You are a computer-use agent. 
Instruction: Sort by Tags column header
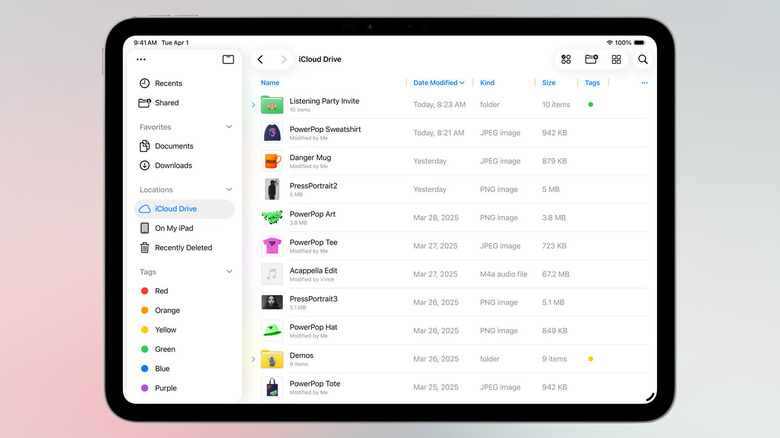592,83
